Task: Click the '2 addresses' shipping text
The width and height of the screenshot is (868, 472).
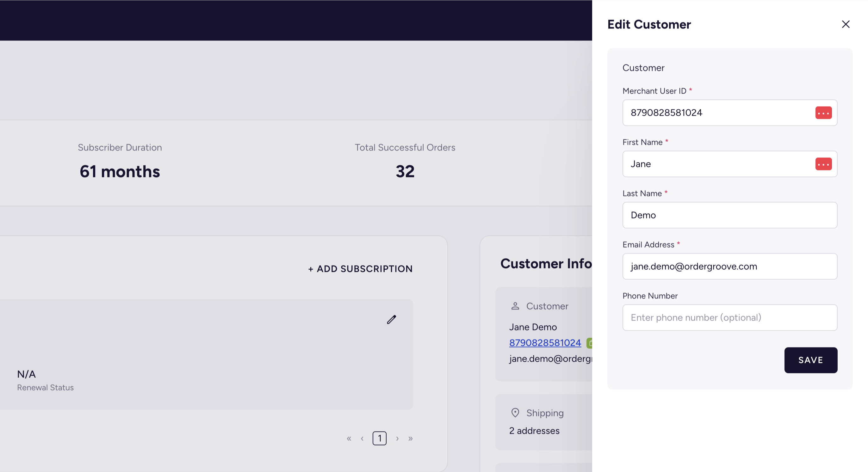Action: (534, 431)
